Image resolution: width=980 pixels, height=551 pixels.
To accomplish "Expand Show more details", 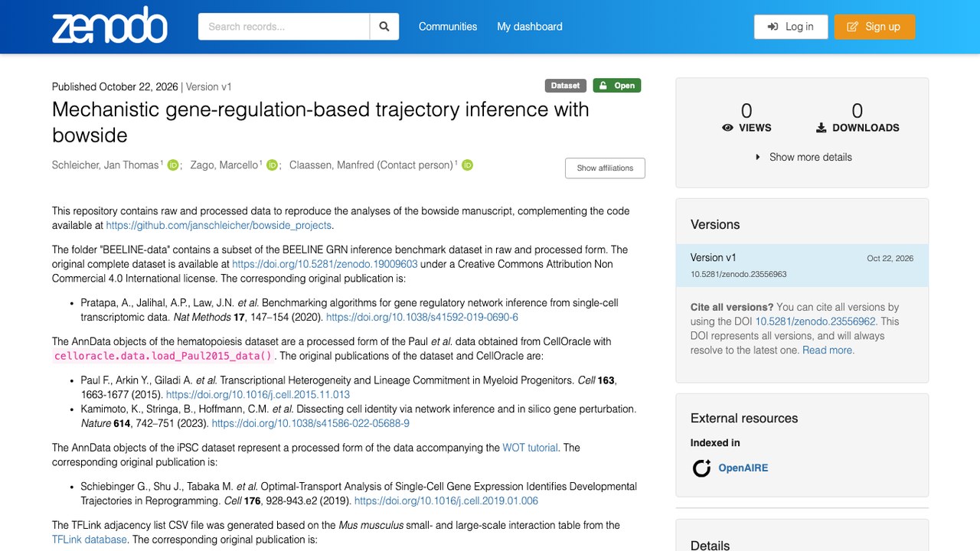I will click(x=802, y=157).
